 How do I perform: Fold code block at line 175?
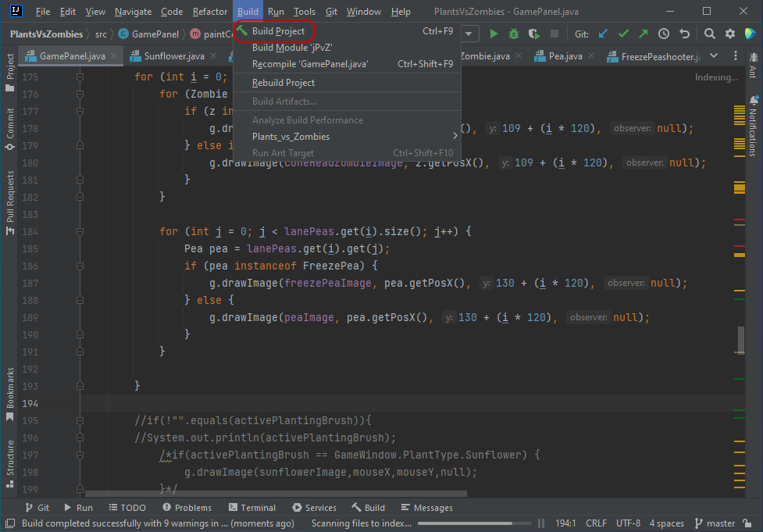(80, 77)
